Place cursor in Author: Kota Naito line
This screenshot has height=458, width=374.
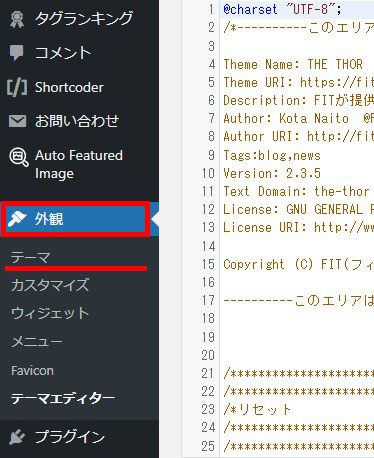click(x=298, y=118)
